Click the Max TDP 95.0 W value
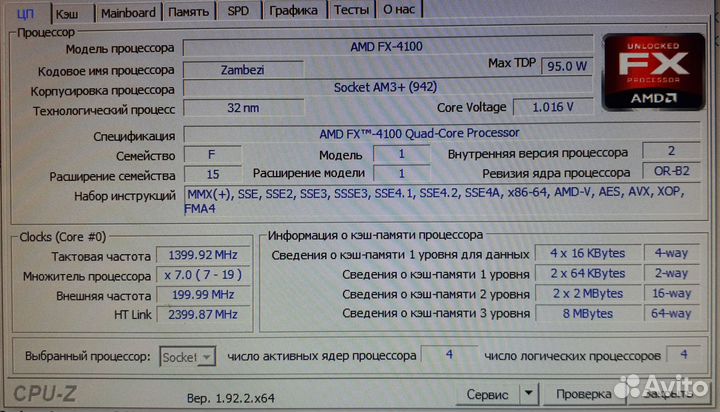Viewport: 720px width, 412px height. coord(567,66)
